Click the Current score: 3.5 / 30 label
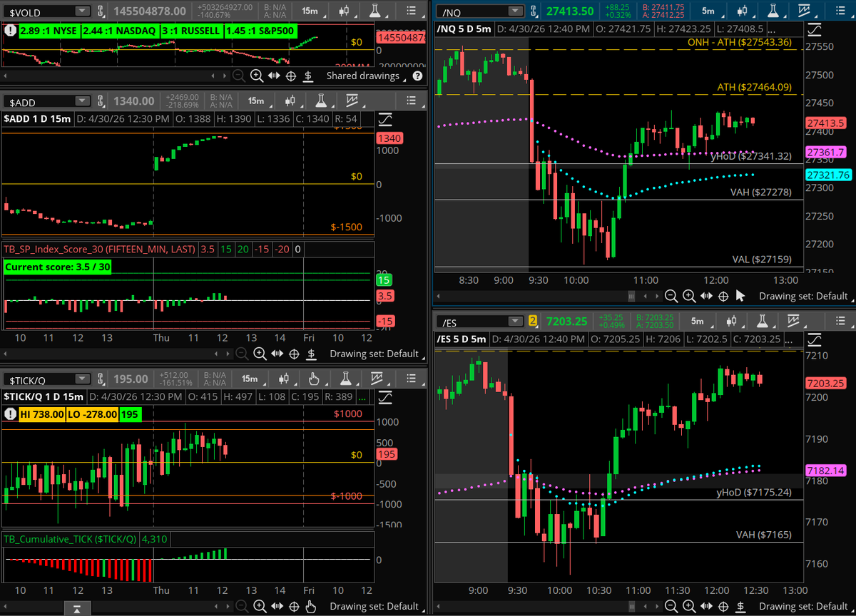 (x=57, y=267)
